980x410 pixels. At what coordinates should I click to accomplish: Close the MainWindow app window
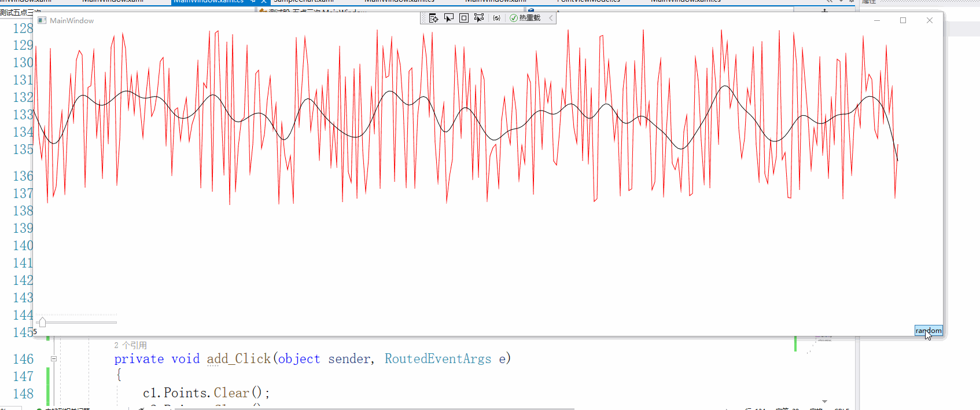coord(930,20)
